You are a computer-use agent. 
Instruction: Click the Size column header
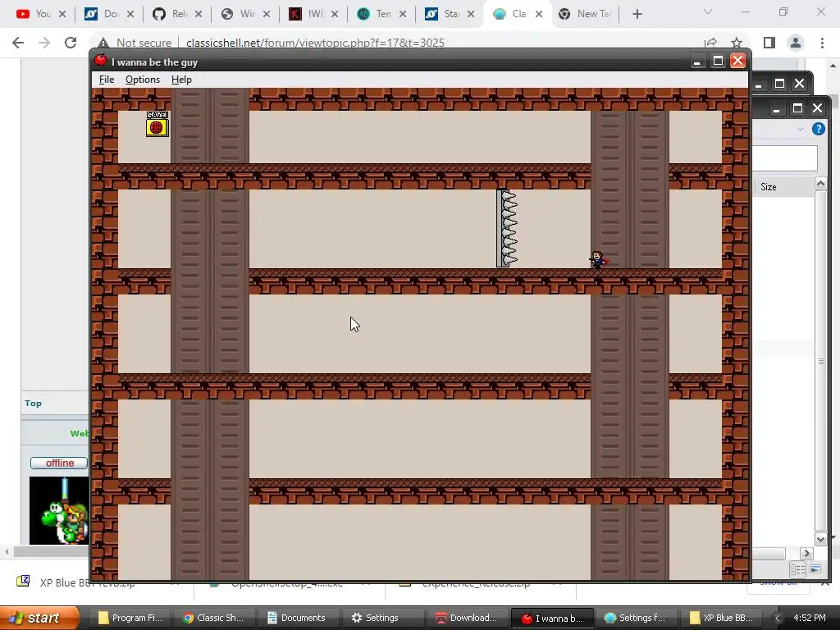point(783,186)
